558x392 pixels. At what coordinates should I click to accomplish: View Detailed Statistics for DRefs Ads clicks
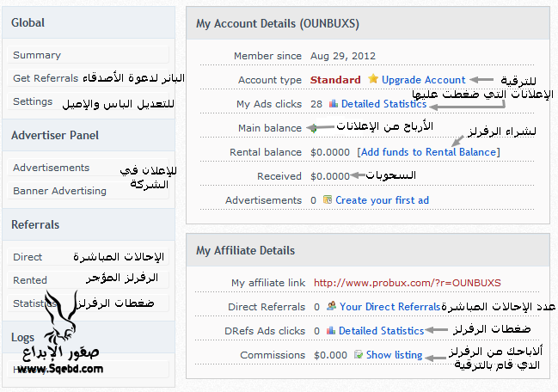click(x=381, y=331)
